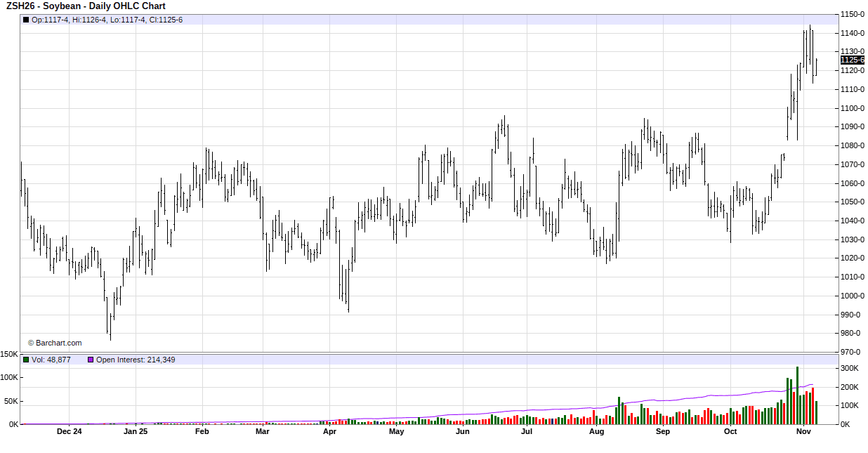Image resolution: width=868 pixels, height=453 pixels.
Task: Select the Dec 24 date axis label
Action: point(70,431)
